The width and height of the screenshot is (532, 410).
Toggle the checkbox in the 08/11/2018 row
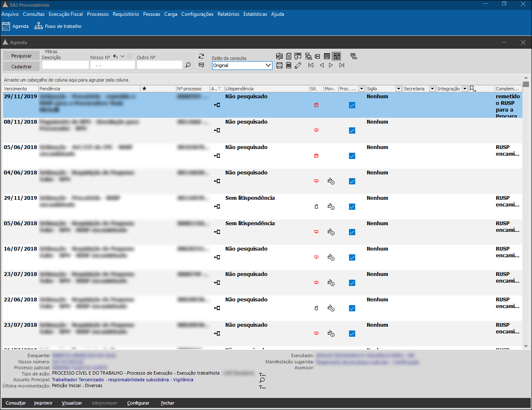click(x=352, y=131)
